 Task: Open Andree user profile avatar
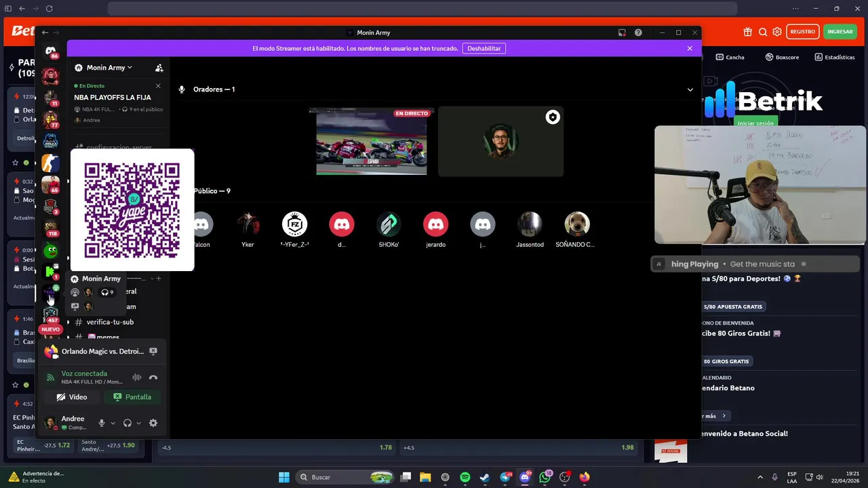point(50,423)
